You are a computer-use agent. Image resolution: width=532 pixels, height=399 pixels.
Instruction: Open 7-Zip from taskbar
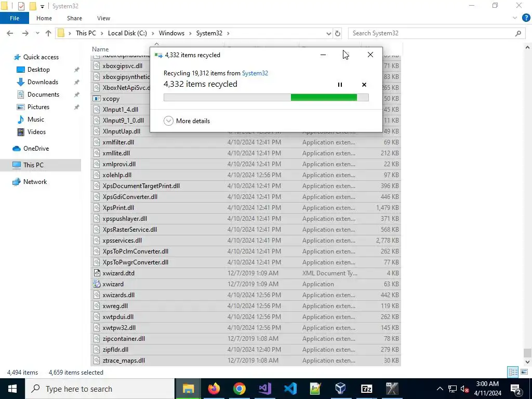(x=366, y=389)
